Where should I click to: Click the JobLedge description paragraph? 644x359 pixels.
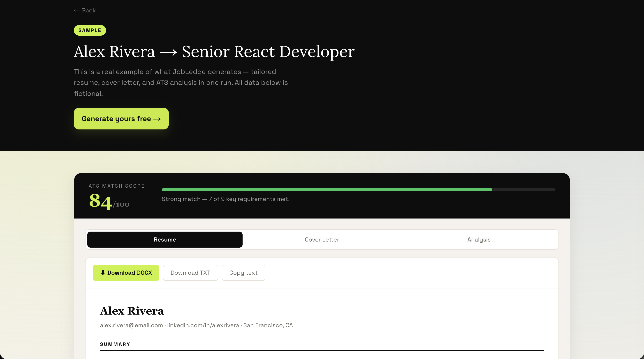point(181,83)
